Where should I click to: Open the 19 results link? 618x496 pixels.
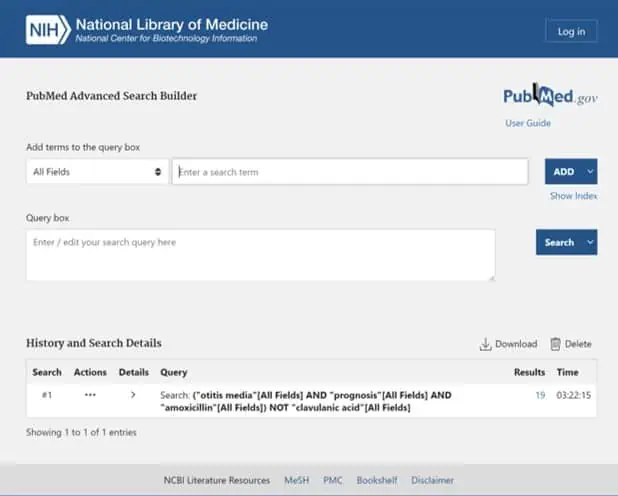tap(540, 395)
